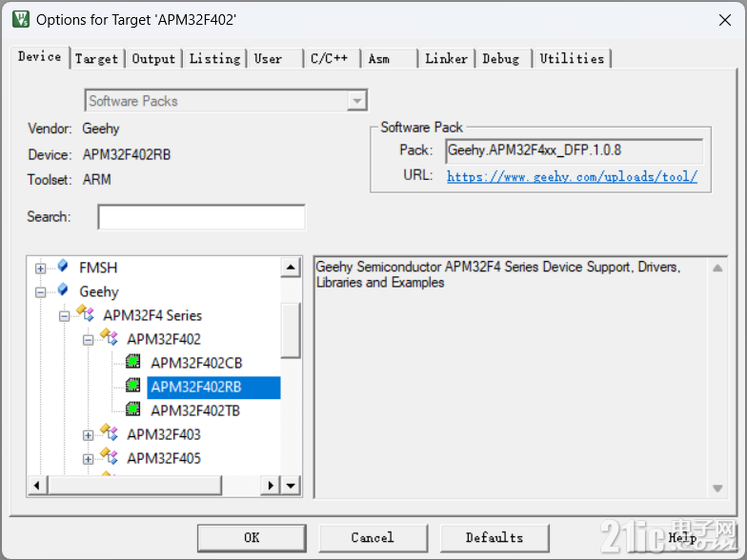Image resolution: width=747 pixels, height=560 pixels.
Task: Switch to the C/C++ tab
Action: (x=332, y=59)
